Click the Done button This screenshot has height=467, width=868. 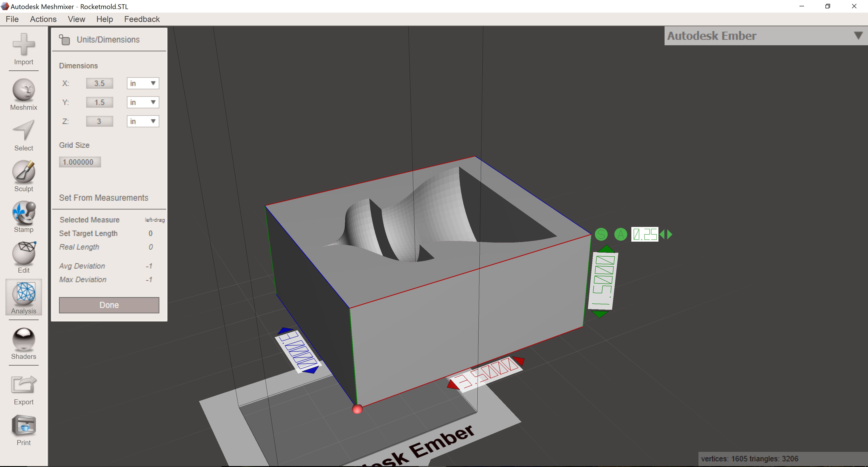tap(109, 305)
